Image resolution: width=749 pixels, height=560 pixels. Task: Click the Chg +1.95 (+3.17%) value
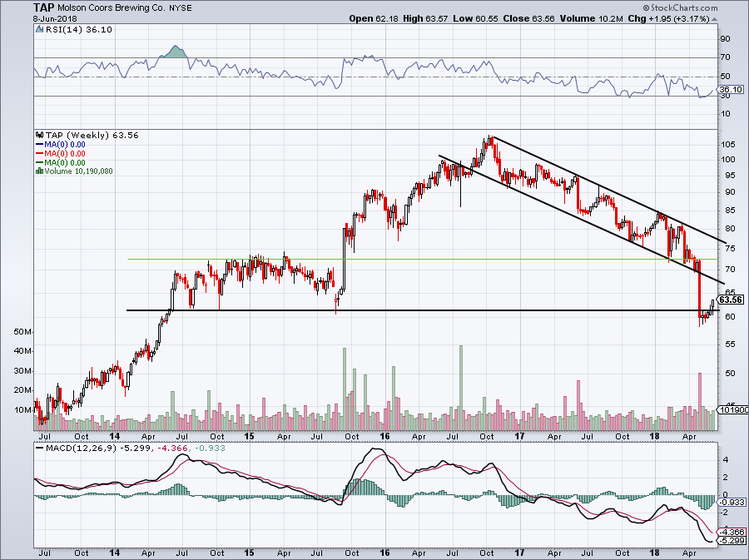click(669, 18)
